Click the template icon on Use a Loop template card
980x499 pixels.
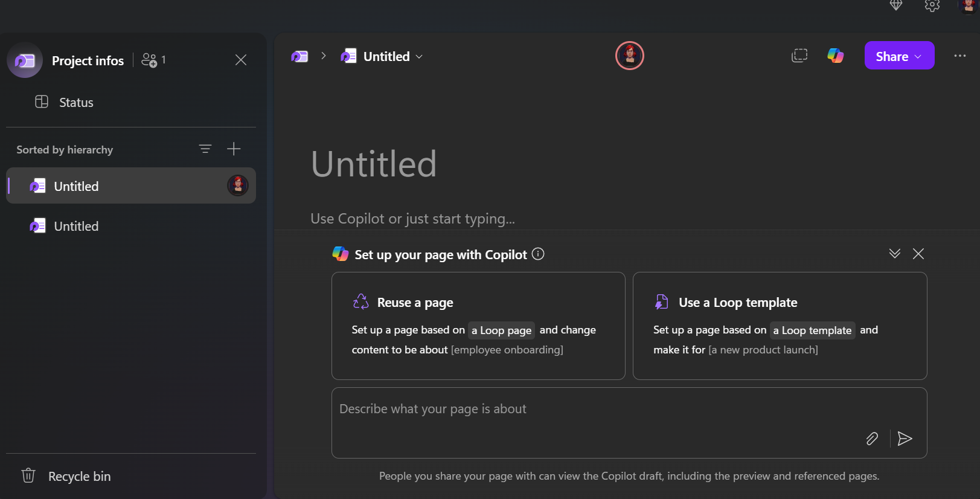[662, 301]
